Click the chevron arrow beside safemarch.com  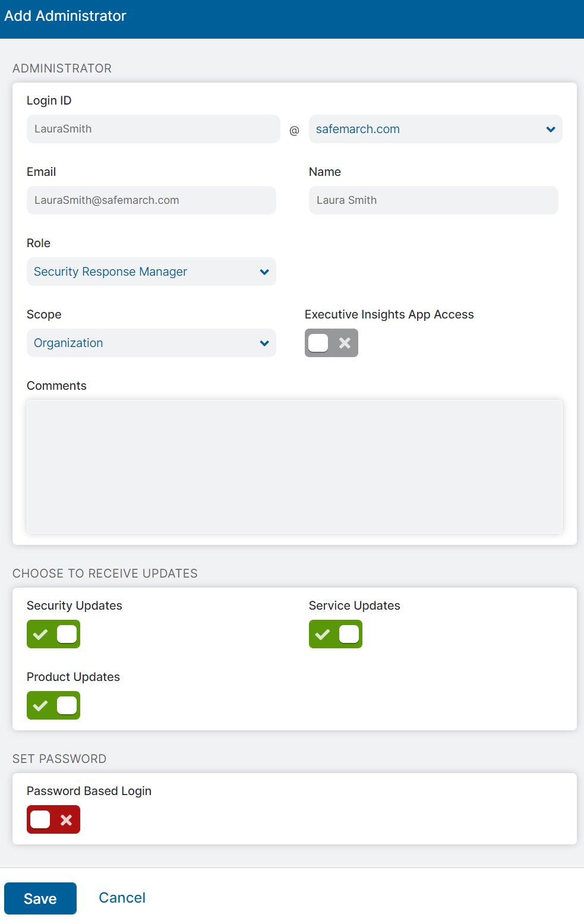pos(550,130)
